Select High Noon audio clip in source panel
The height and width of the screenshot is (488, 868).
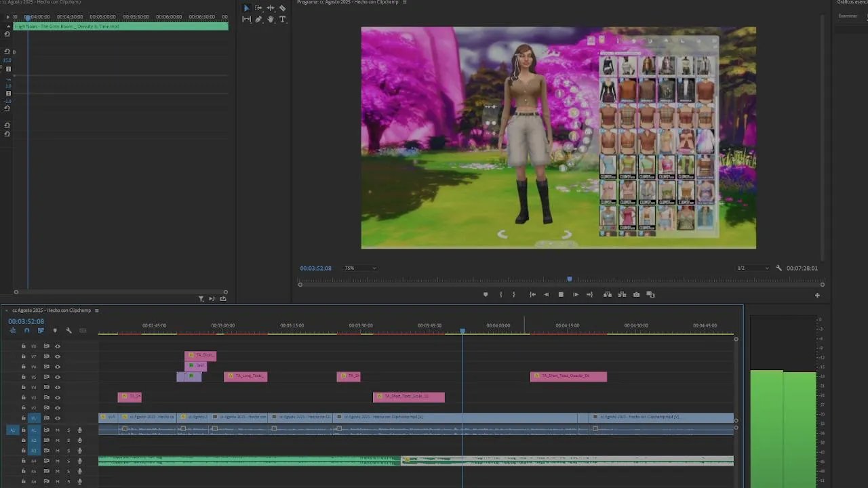tap(121, 26)
